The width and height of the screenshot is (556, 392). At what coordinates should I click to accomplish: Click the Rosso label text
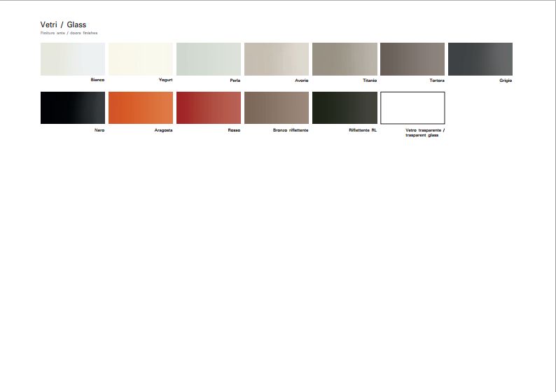click(234, 130)
